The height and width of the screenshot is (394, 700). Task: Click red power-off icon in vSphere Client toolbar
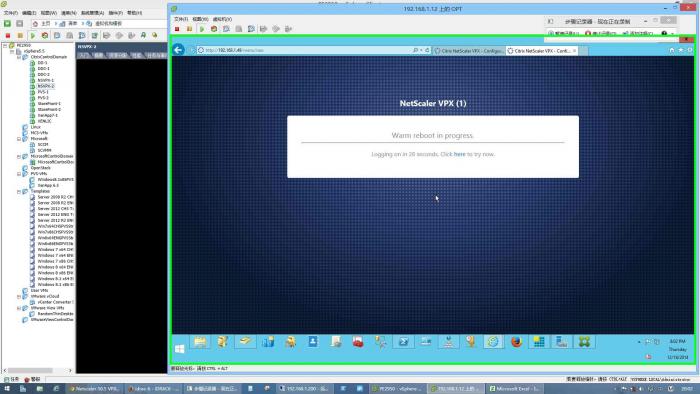(8, 35)
